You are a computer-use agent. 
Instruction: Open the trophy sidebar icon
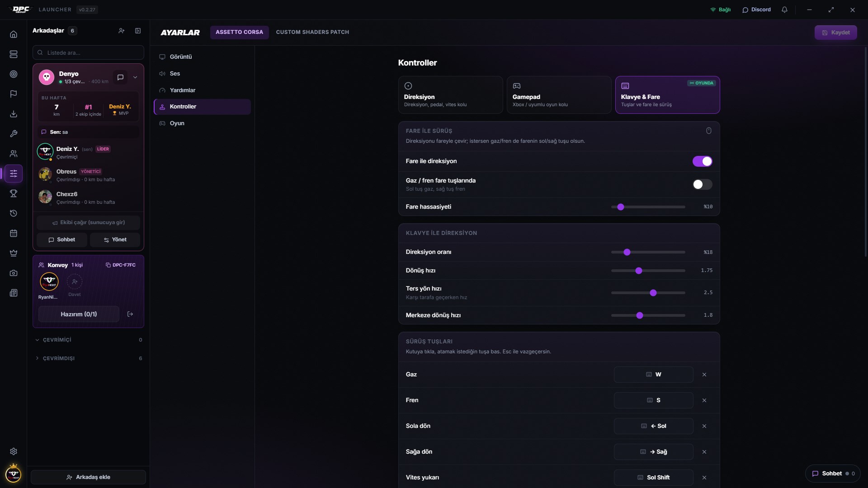14,193
